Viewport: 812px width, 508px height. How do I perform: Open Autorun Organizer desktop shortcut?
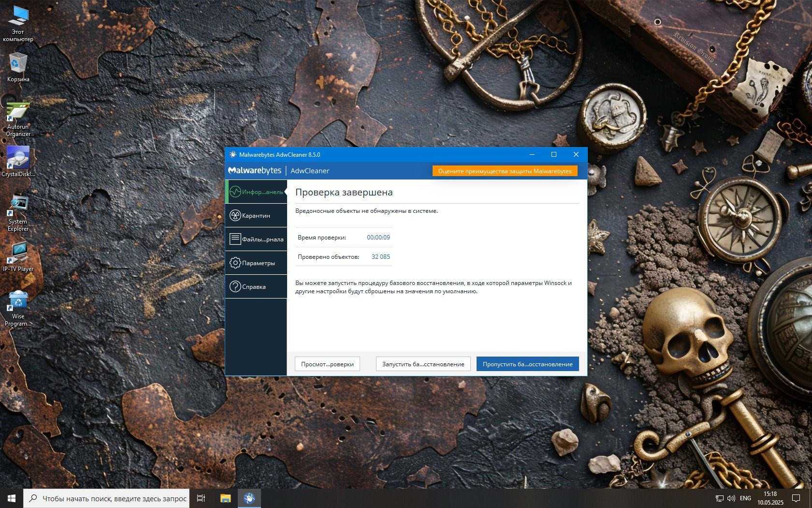click(18, 119)
